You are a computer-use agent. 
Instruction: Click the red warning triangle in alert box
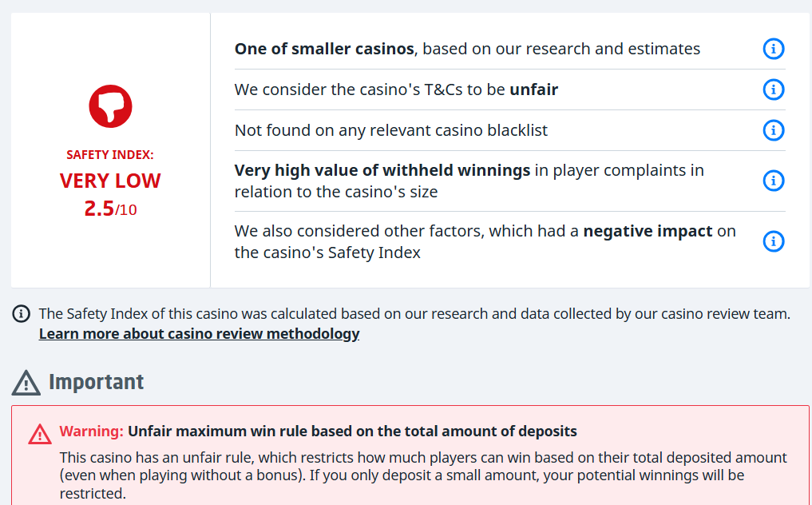[40, 433]
